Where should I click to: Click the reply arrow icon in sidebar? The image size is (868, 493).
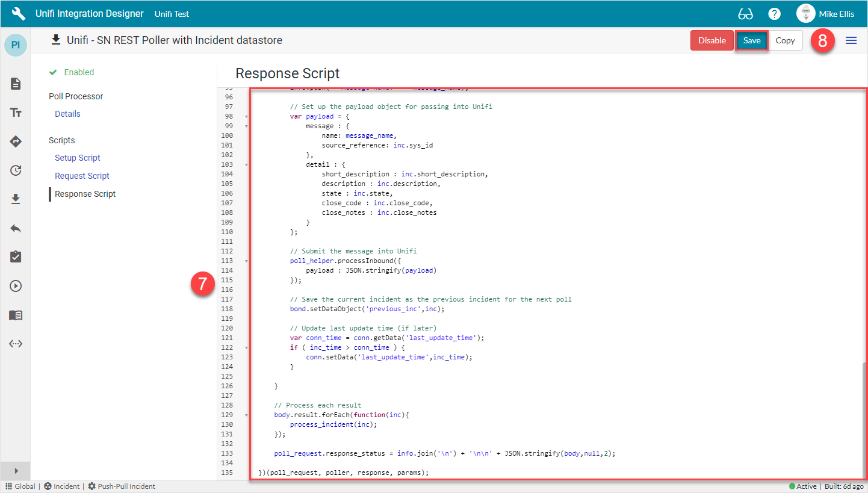[x=16, y=228]
